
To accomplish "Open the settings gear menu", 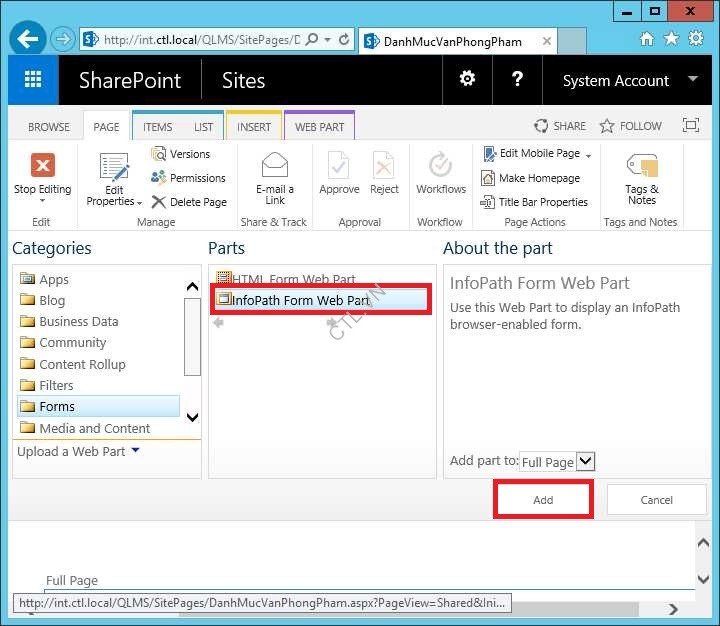I will click(x=467, y=80).
